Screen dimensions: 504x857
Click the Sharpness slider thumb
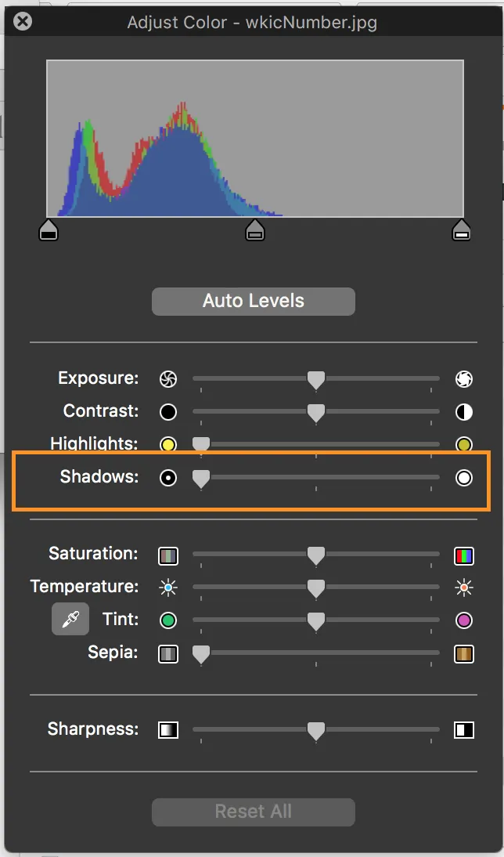pyautogui.click(x=315, y=730)
